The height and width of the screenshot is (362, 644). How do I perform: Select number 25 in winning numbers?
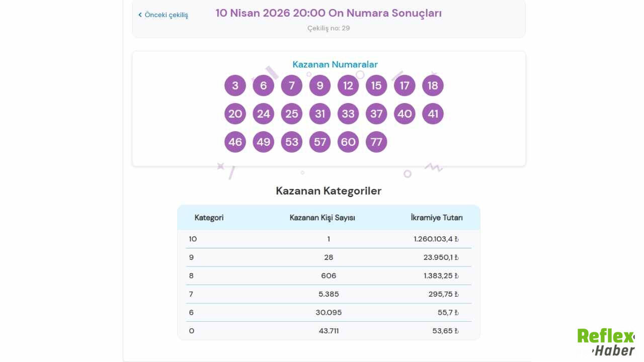(x=291, y=114)
